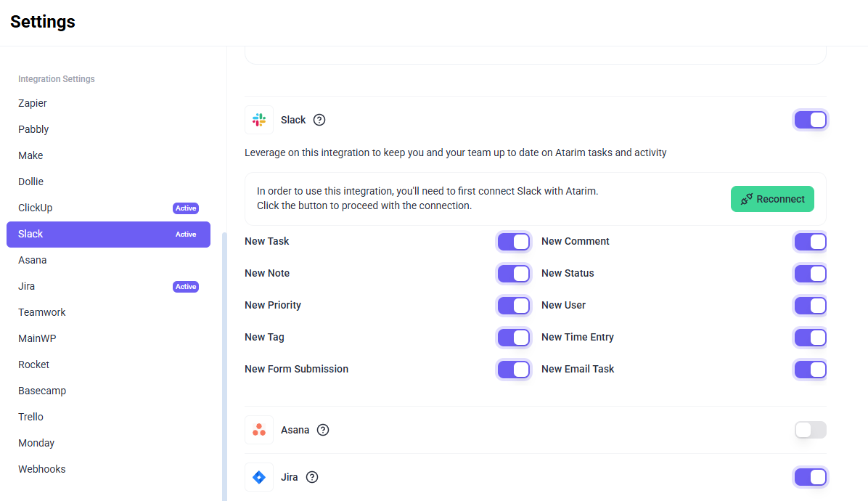Screen dimensions: 868x501
Task: Open the Webhooks settings item
Action: pyautogui.click(x=42, y=469)
